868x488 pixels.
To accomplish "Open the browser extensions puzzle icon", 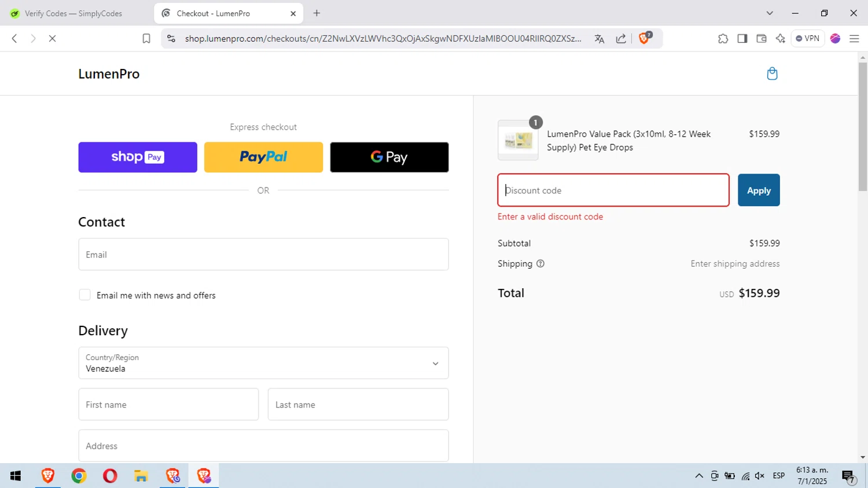I will point(723,39).
